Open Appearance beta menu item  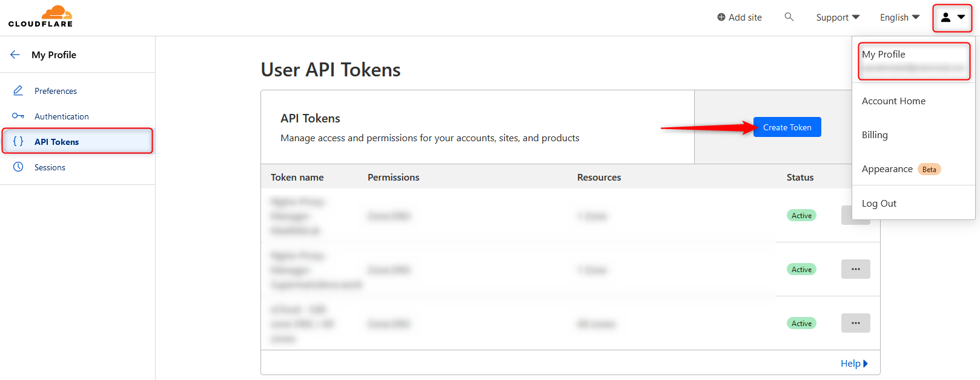coord(887,169)
